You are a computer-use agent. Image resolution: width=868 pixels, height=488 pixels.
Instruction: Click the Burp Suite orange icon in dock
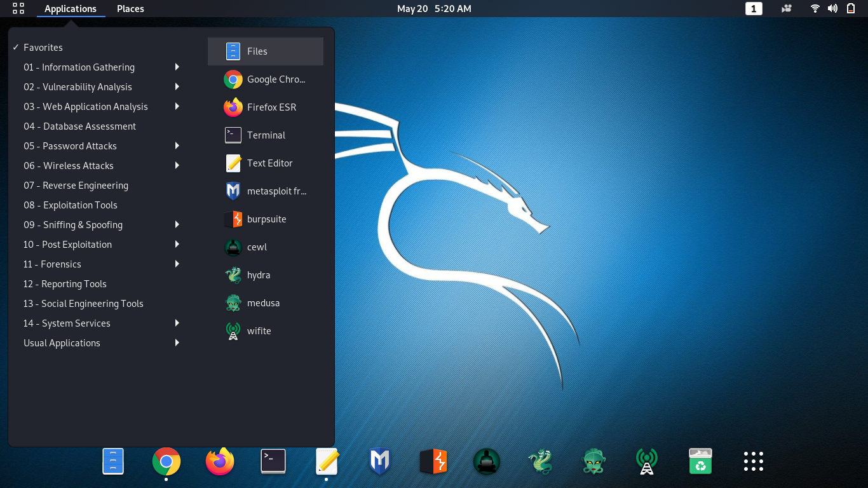[433, 461]
